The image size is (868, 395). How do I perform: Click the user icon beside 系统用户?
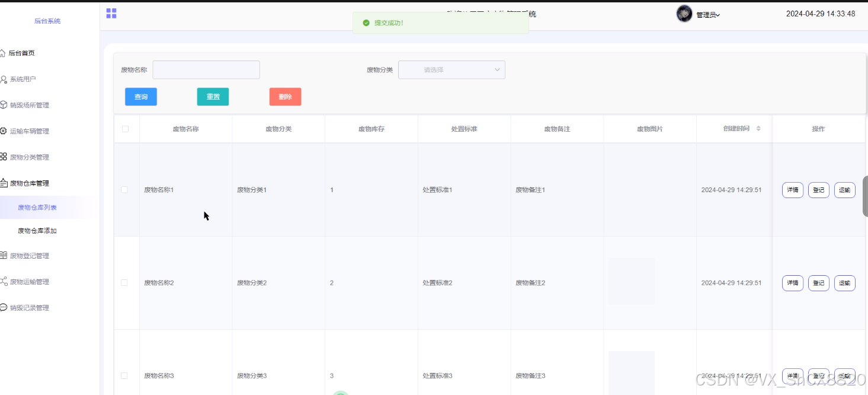pos(4,79)
